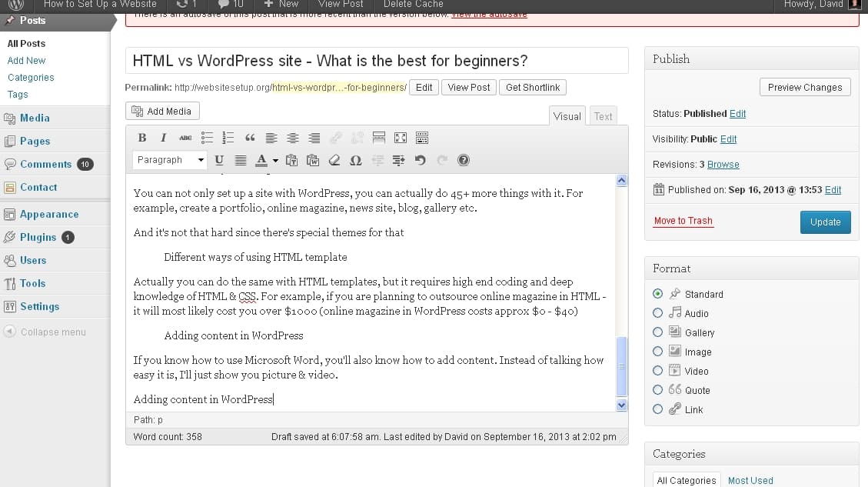Select the Audio post format
This screenshot has width=868, height=487.
pos(657,313)
